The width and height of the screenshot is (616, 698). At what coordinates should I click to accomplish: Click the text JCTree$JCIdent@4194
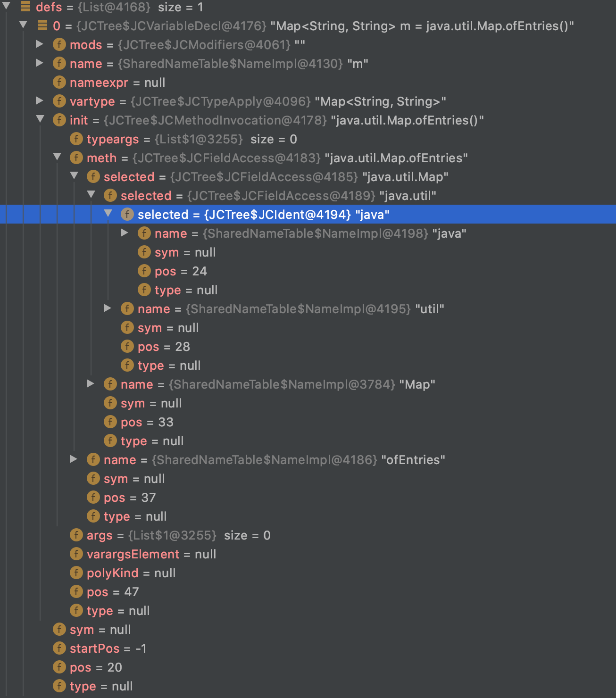[277, 215]
